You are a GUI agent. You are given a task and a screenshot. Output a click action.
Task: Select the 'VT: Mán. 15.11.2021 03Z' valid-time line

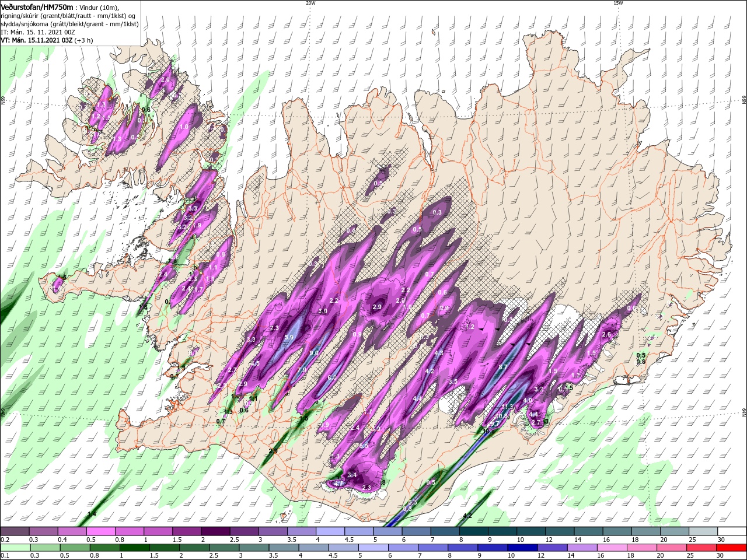(38, 40)
